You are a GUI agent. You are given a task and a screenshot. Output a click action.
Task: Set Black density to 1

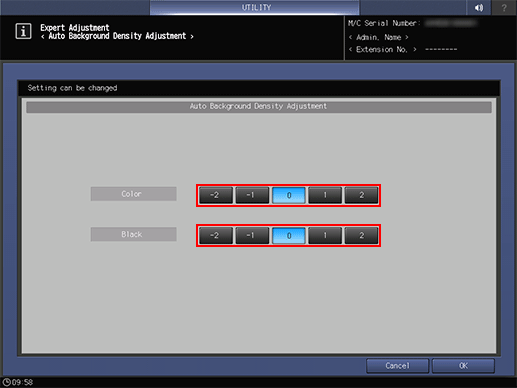pos(325,236)
